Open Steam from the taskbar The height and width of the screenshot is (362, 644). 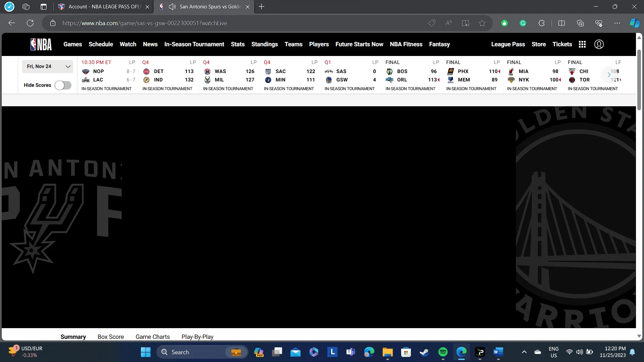424,352
